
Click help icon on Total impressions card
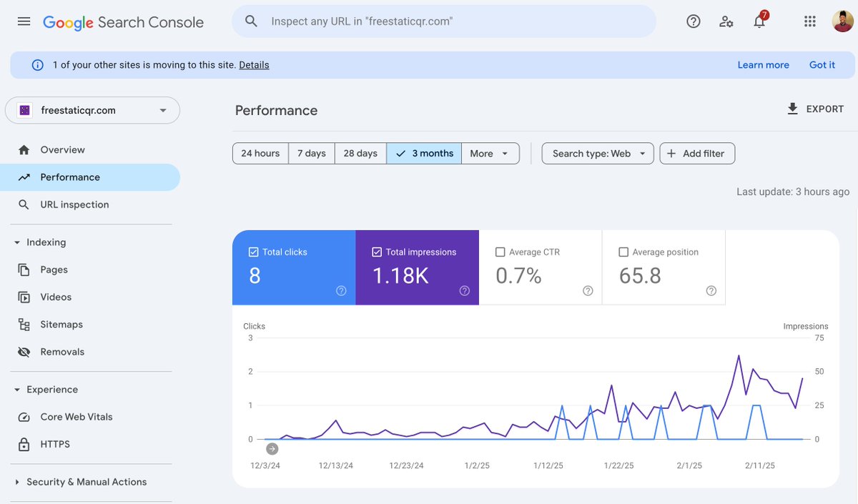pos(465,290)
